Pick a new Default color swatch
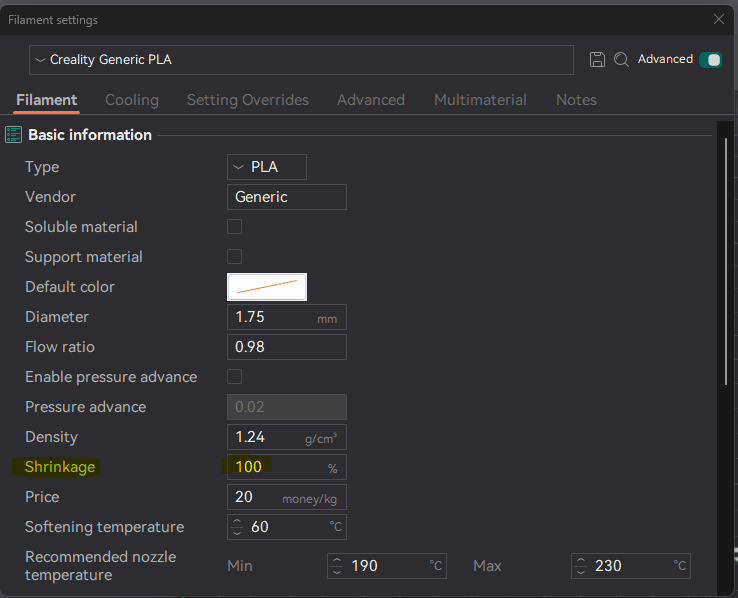The height and width of the screenshot is (598, 738). (267, 287)
